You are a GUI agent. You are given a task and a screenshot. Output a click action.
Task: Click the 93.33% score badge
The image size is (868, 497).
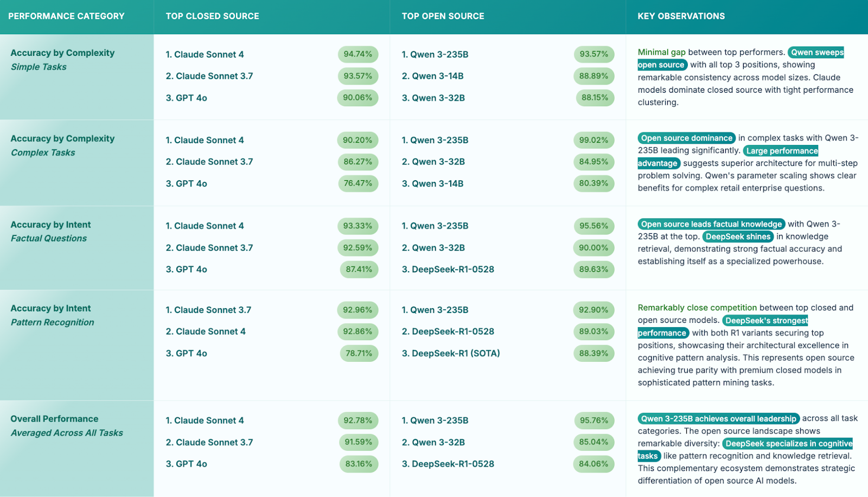point(358,226)
